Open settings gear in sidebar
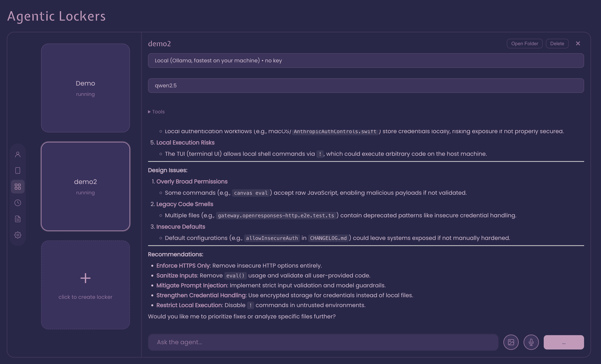 (x=18, y=235)
